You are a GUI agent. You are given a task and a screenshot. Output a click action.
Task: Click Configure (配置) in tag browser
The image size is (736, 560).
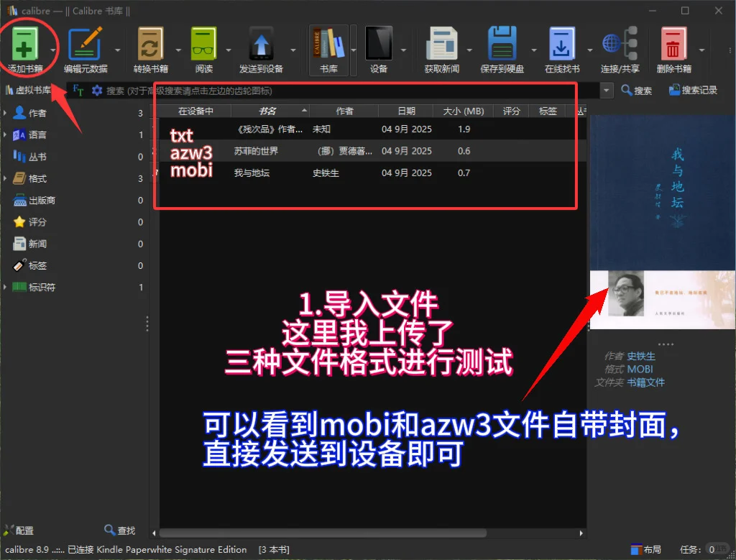[19, 531]
